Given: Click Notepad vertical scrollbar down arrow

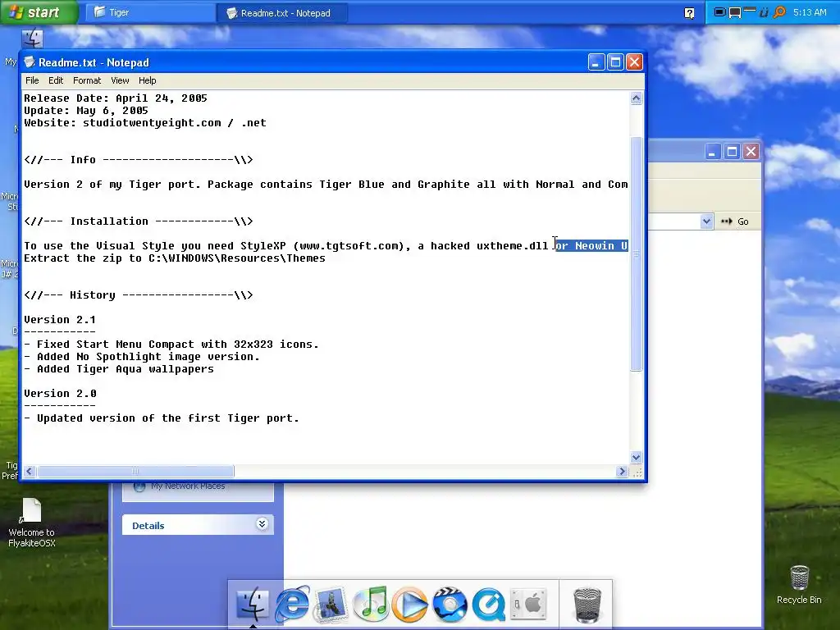Looking at the screenshot, I should point(636,458).
